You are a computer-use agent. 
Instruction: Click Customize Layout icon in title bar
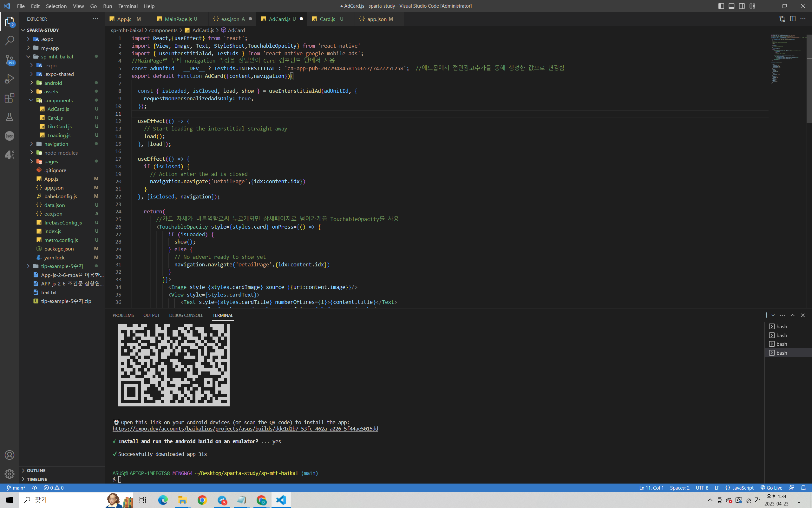coord(752,6)
